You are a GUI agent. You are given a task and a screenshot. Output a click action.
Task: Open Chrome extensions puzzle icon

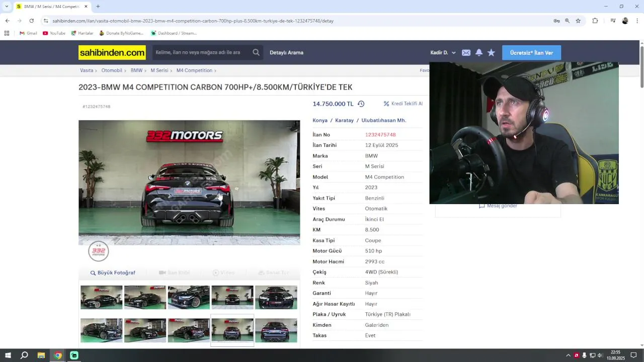tap(595, 21)
